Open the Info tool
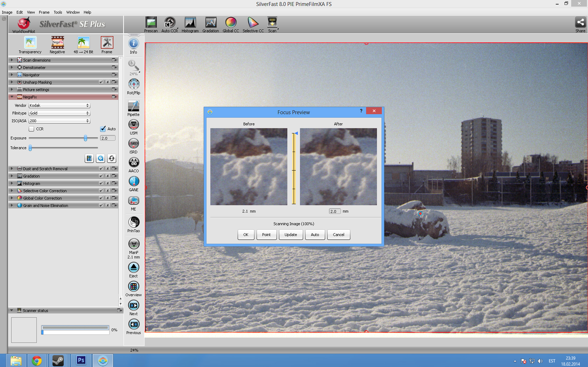Image resolution: width=588 pixels, height=367 pixels. point(134,43)
